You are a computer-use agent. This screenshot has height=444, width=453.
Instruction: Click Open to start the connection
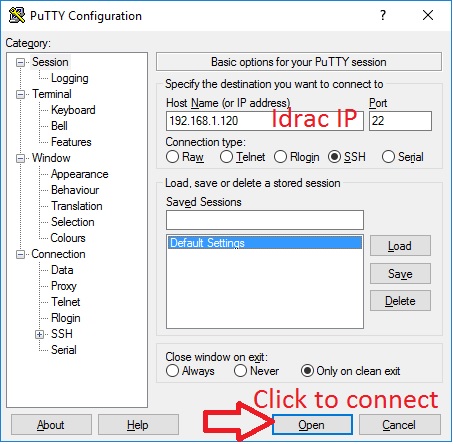[x=312, y=425]
